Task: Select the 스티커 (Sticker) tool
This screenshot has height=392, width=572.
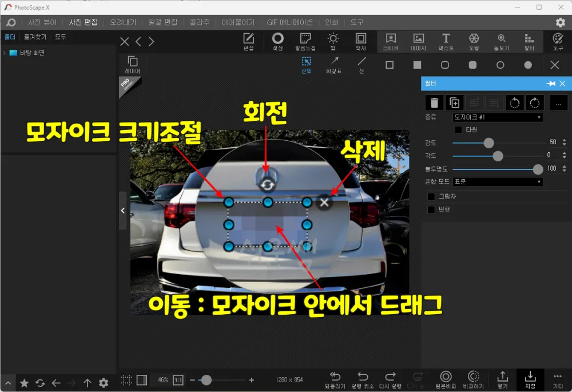Action: pos(391,41)
